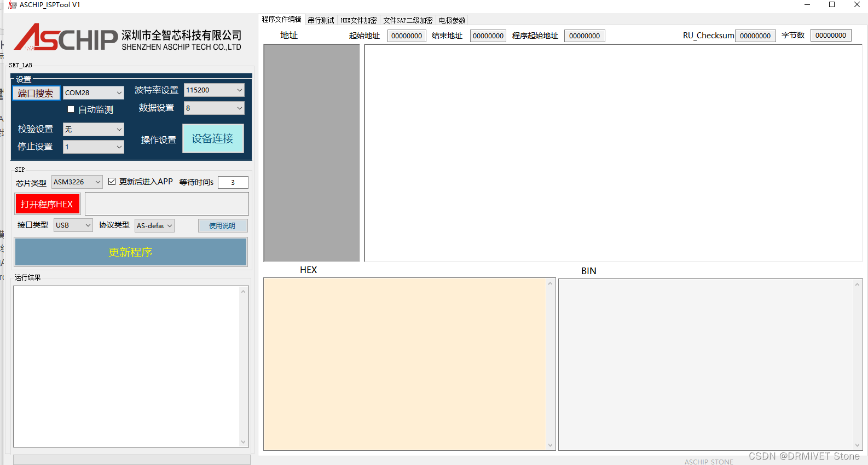Click the 设备连接 connect button
The image size is (868, 465).
click(213, 139)
